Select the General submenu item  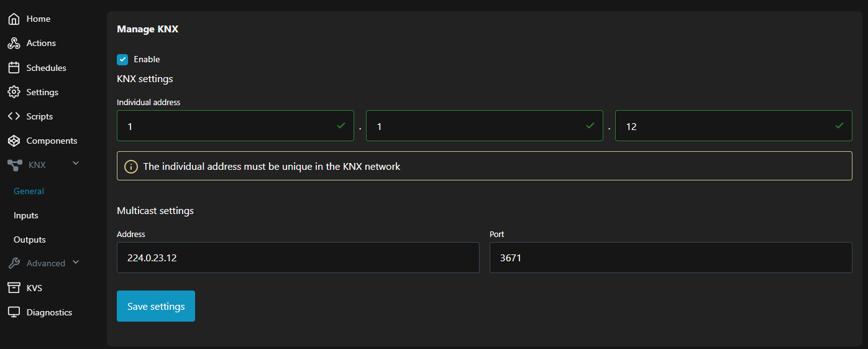[x=29, y=191]
